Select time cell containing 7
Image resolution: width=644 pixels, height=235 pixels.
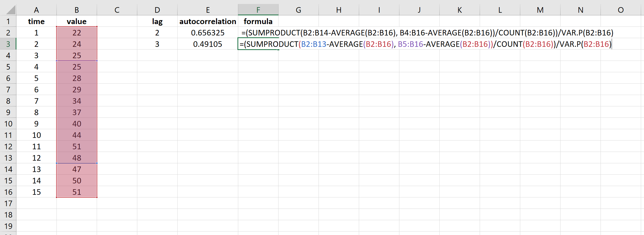[36, 101]
